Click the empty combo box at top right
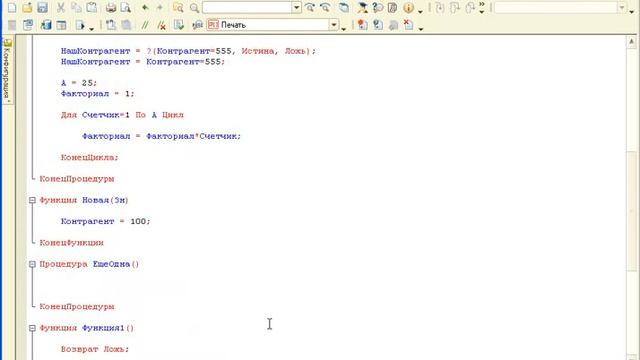The image size is (640, 360). [556, 7]
